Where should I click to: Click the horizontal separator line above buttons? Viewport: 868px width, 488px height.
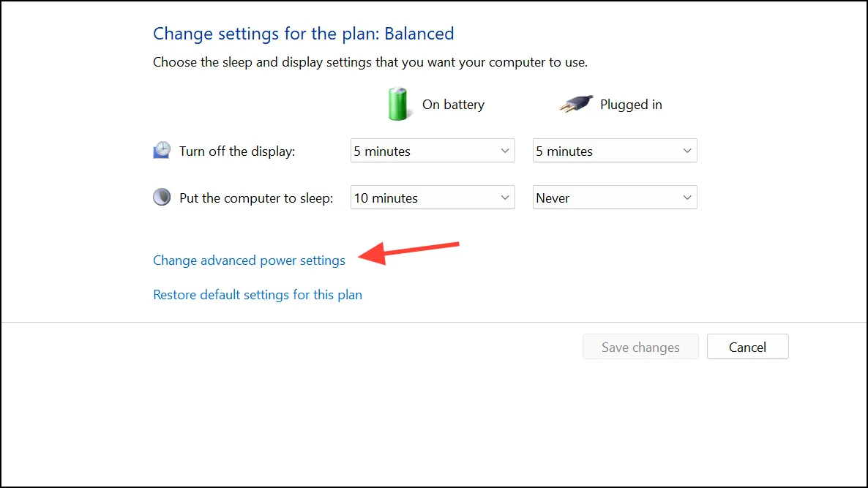tap(434, 322)
